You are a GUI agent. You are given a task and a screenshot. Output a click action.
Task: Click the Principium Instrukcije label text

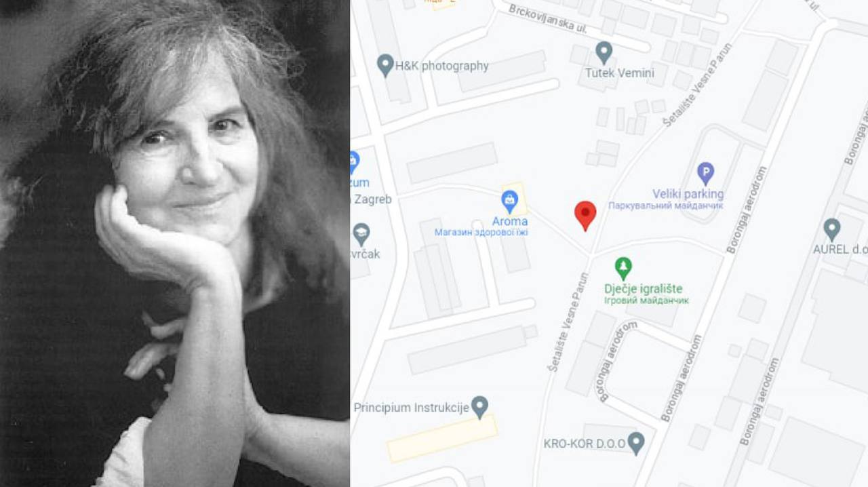[x=412, y=408]
